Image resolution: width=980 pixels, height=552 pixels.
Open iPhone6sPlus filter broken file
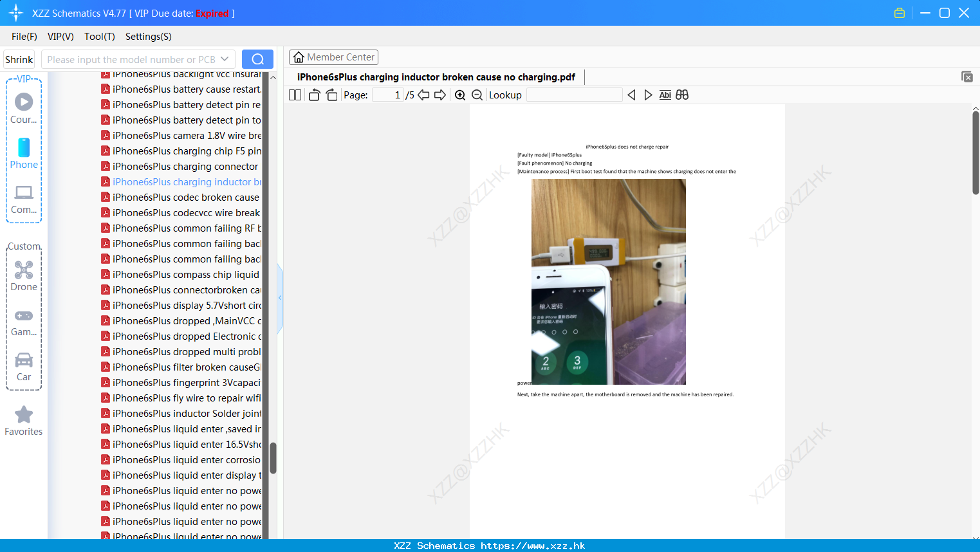pyautogui.click(x=181, y=367)
